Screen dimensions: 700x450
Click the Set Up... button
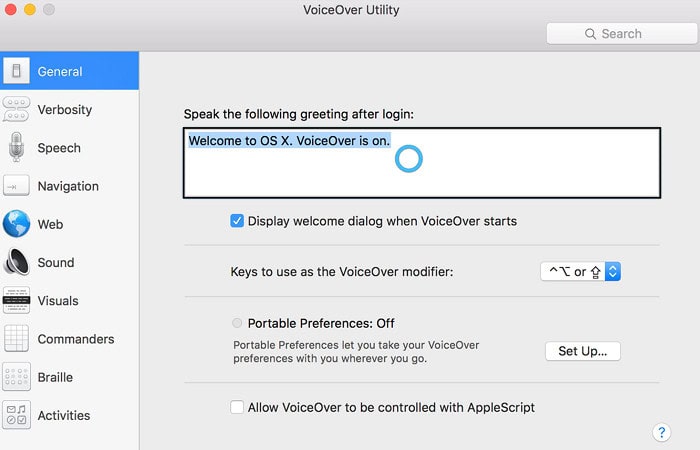[x=583, y=351]
